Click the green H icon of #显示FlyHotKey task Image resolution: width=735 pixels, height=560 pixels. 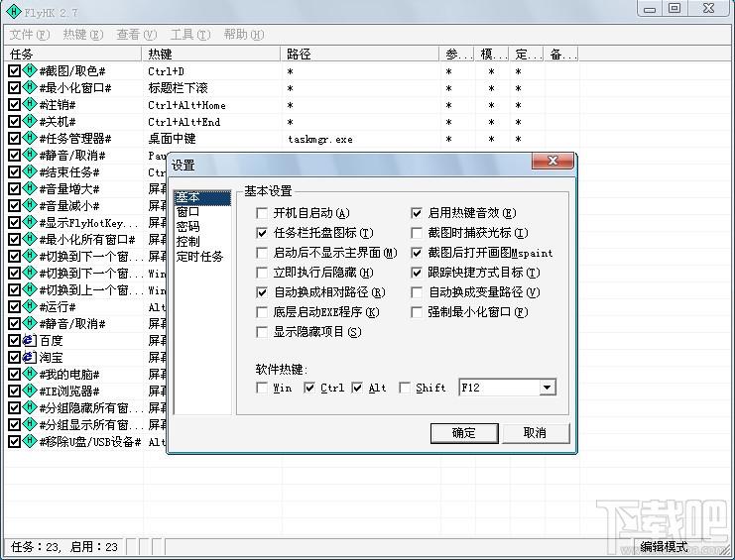coord(30,222)
